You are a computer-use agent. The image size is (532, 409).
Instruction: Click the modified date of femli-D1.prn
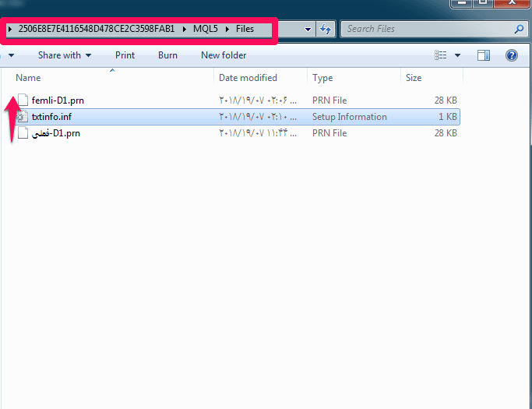pos(258,100)
